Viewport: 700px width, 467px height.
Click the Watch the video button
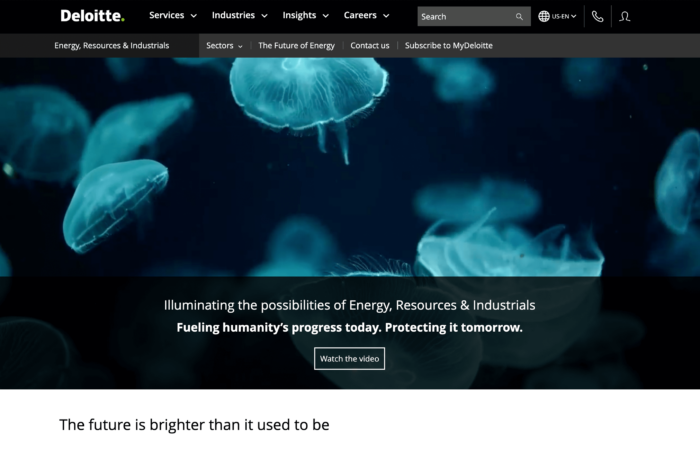coord(349,359)
